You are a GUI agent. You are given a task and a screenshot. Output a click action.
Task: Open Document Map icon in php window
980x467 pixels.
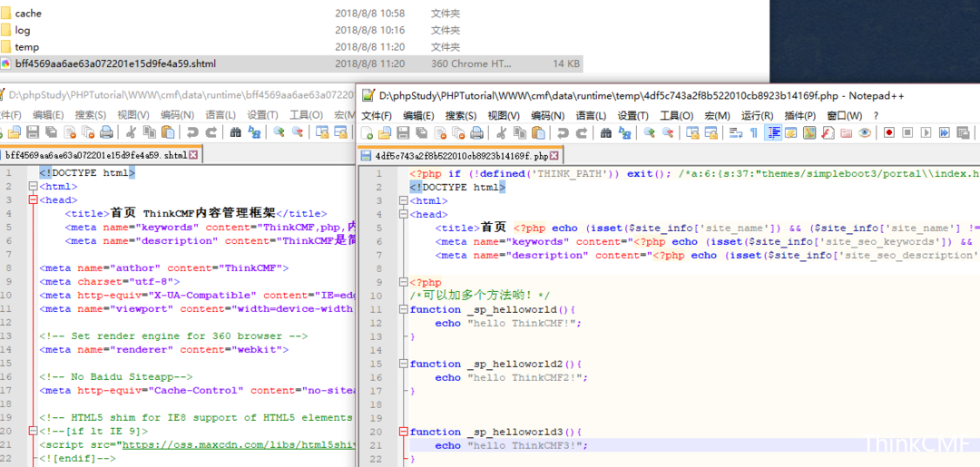[x=809, y=132]
